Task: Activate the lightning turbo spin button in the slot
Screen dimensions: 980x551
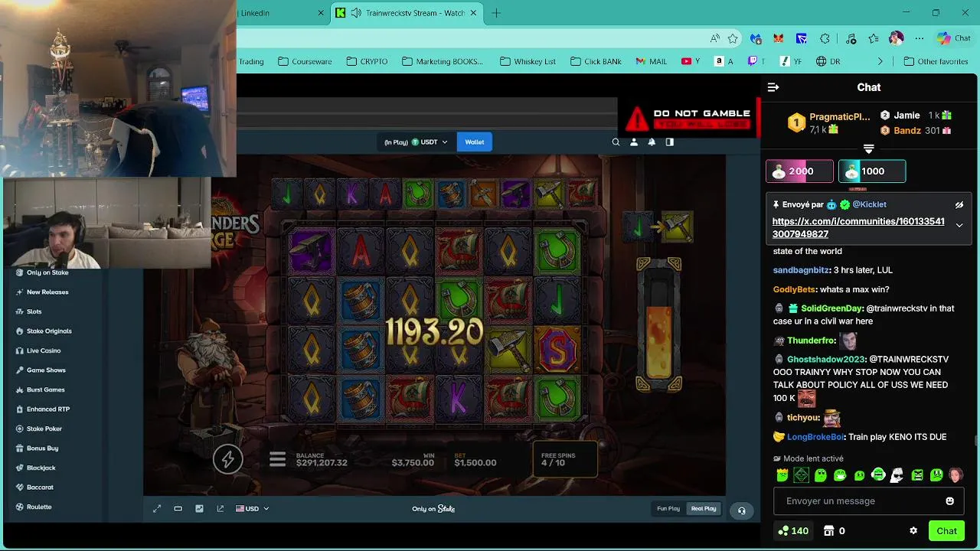Action: point(227,459)
